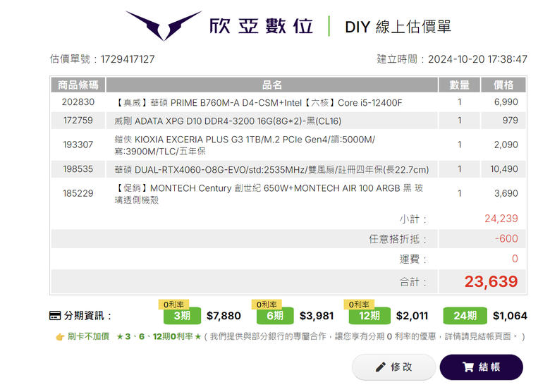Click the price 6,990
The width and height of the screenshot is (550, 392).
coord(506,102)
